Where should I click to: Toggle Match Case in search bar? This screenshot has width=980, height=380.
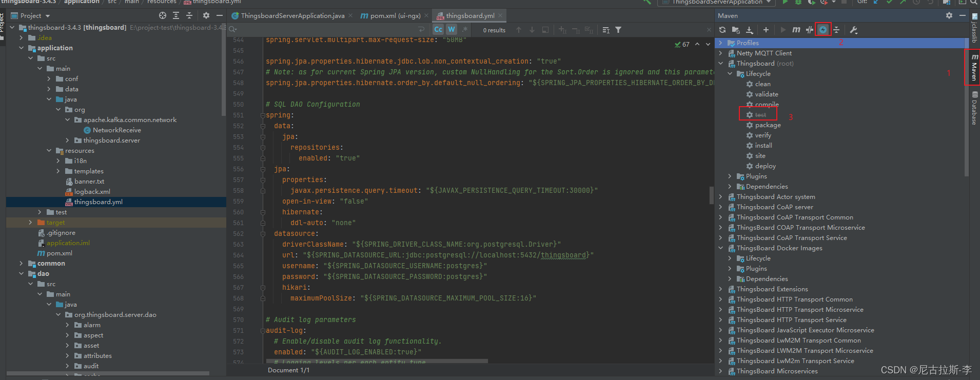point(438,30)
